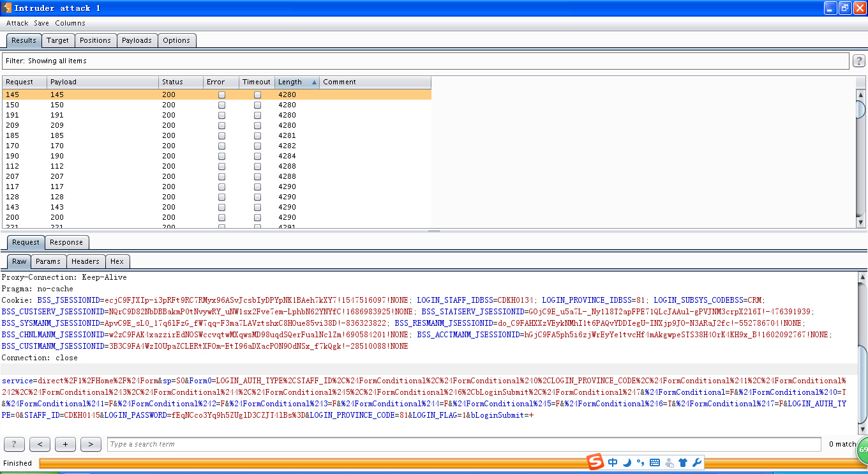Toggle the moon half-width icon

point(627,463)
